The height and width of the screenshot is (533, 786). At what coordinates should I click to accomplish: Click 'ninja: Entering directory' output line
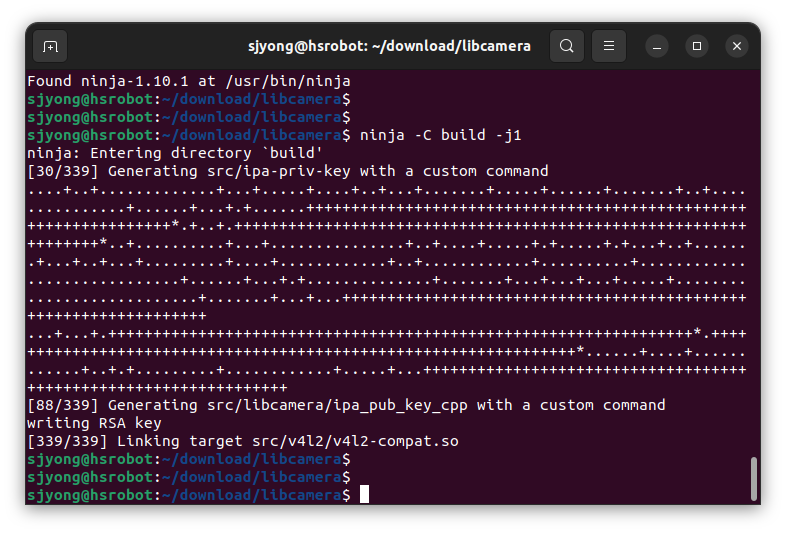pyautogui.click(x=175, y=153)
